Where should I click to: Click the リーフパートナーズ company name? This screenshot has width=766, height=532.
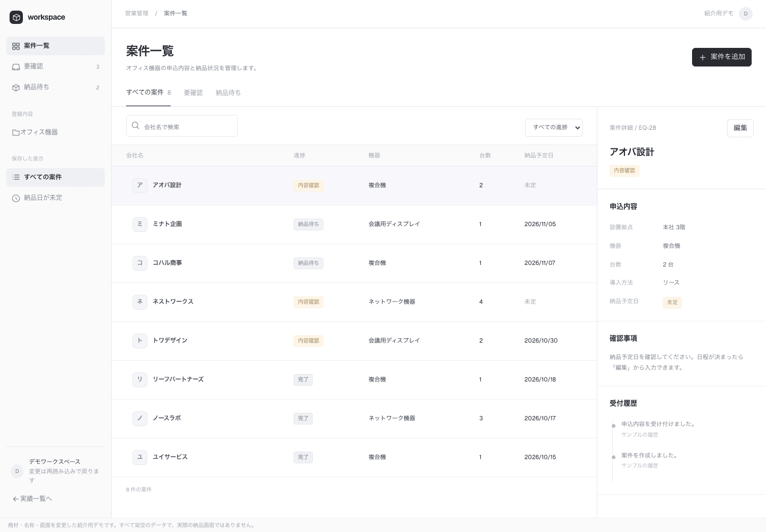[178, 379]
